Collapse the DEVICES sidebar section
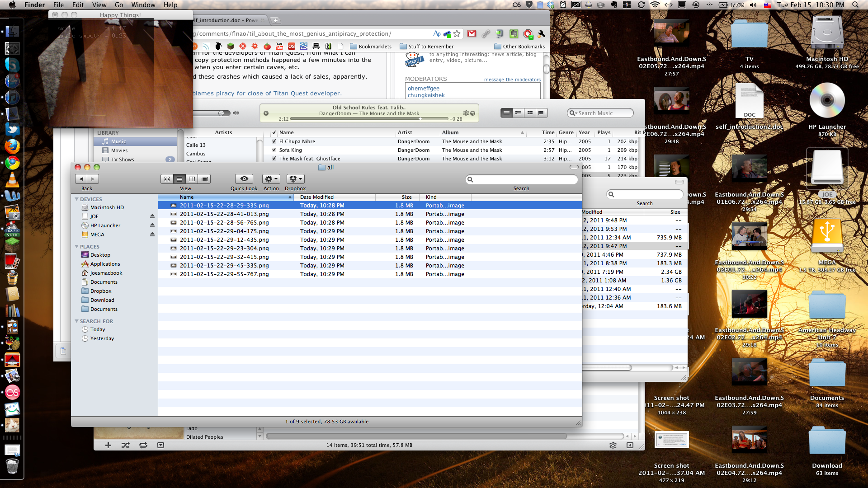 click(x=77, y=199)
